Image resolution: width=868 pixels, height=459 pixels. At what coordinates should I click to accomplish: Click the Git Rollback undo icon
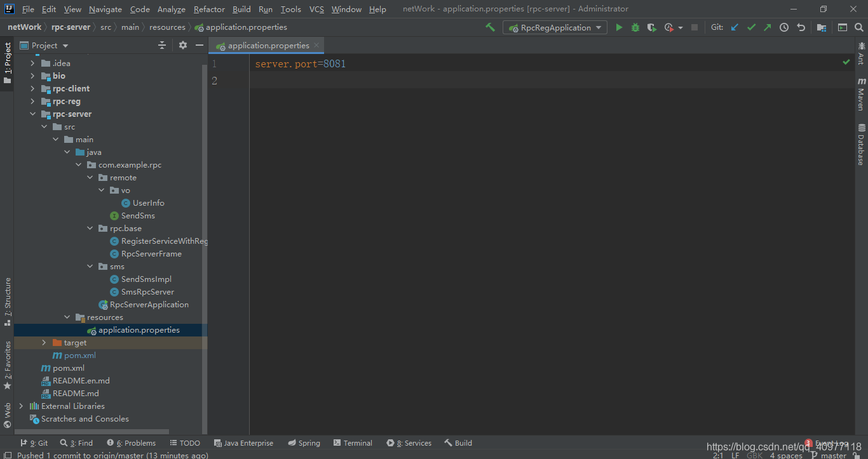pos(801,27)
